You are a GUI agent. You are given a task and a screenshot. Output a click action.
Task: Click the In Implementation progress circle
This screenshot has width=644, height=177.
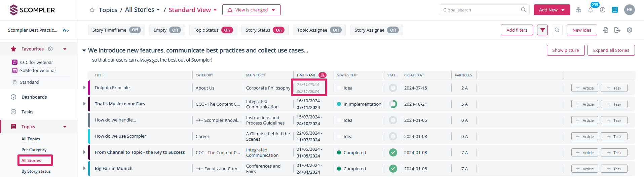click(x=393, y=104)
